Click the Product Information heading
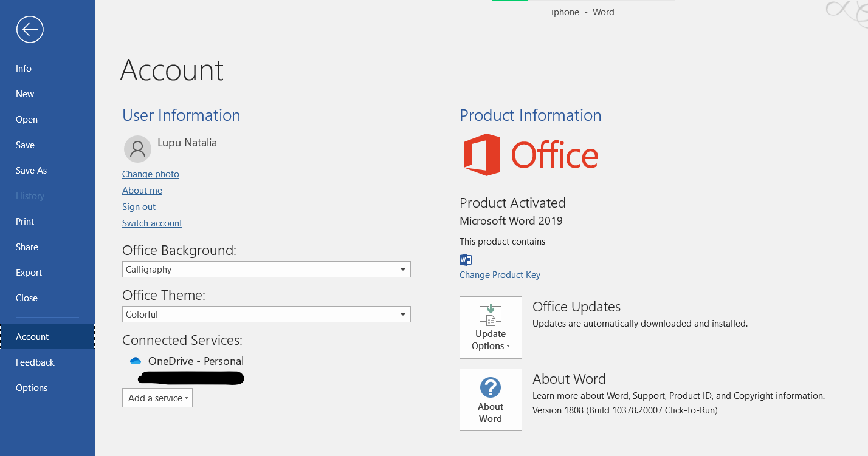 click(x=531, y=115)
